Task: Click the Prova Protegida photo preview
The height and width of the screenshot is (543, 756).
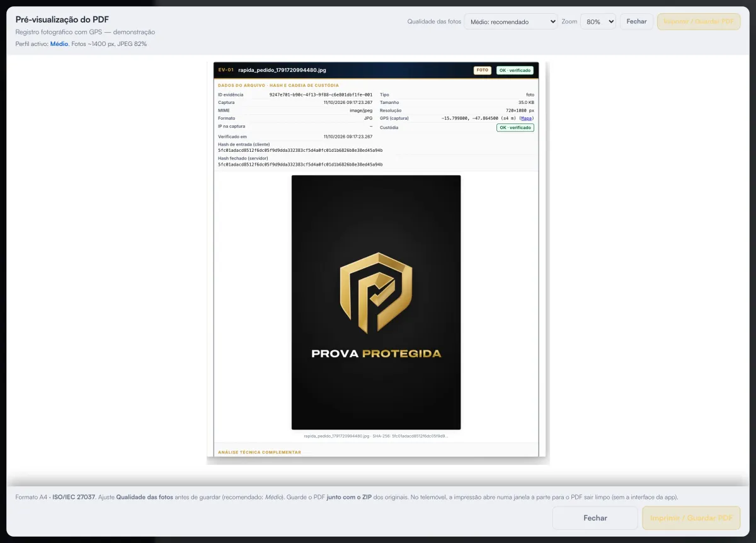Action: (376, 302)
